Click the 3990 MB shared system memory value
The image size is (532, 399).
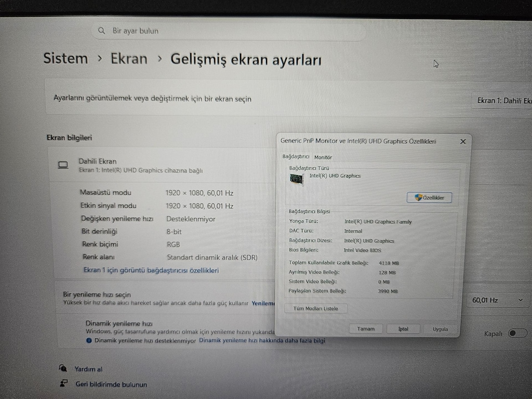point(388,291)
